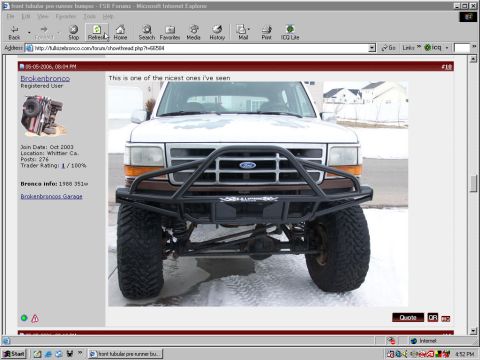Click the small red multi-quote icon
480x360 pixels.
coord(446,319)
